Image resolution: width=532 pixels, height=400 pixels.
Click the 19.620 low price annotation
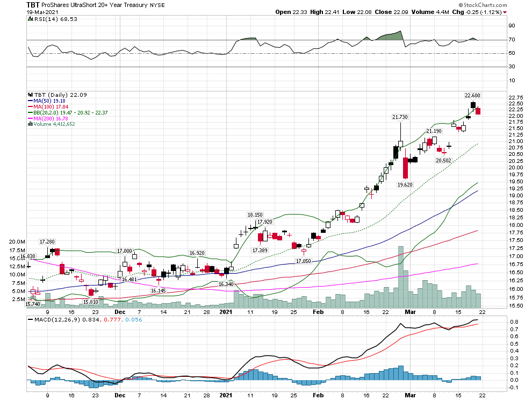click(405, 185)
